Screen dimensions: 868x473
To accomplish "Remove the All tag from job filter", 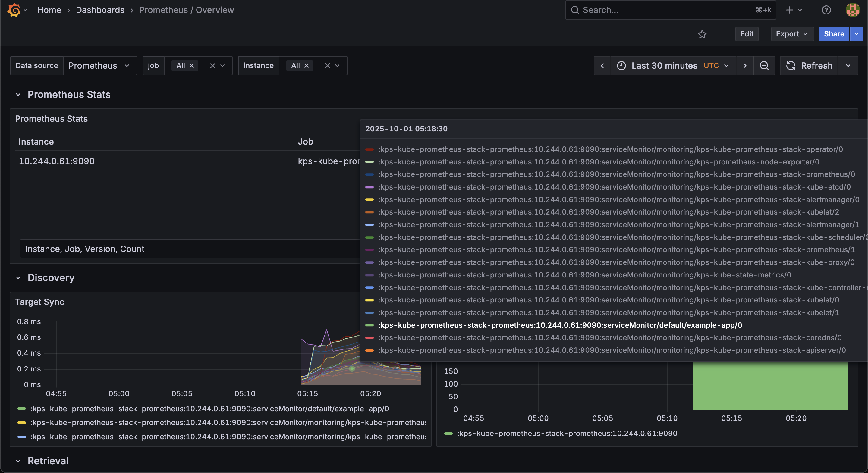I will (x=192, y=66).
